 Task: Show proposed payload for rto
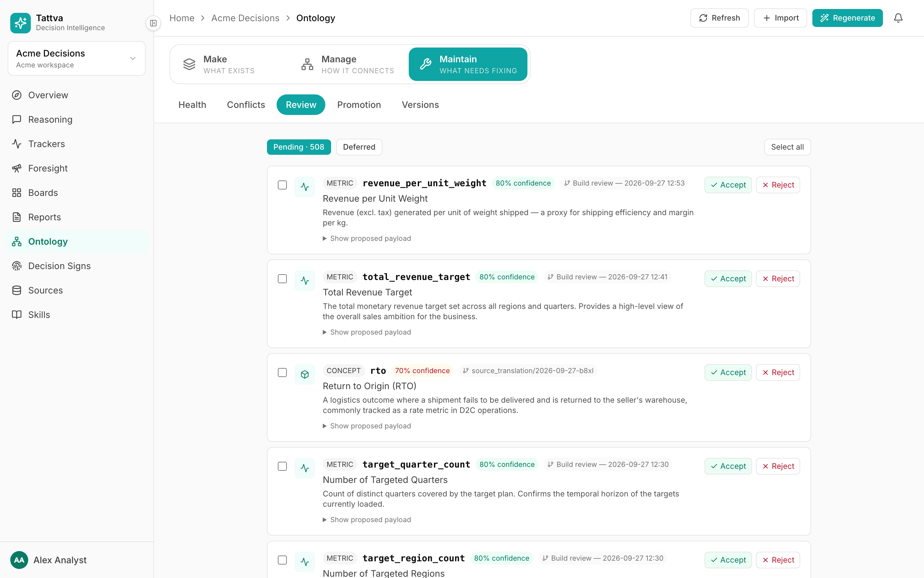366,426
